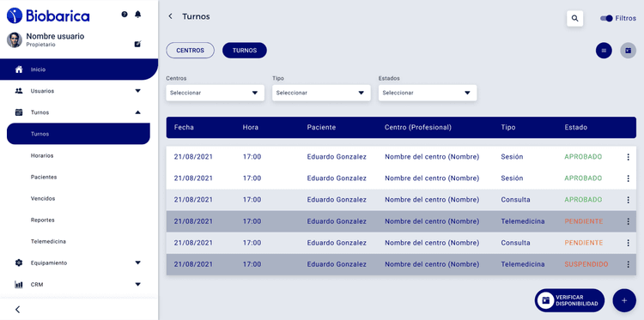The width and height of the screenshot is (644, 320).
Task: Click the Tipo column header
Action: click(507, 127)
